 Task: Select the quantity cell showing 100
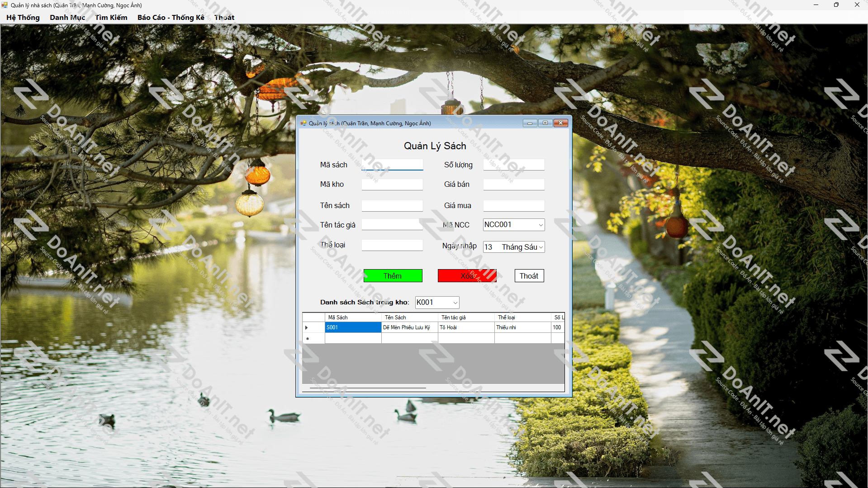[557, 327]
